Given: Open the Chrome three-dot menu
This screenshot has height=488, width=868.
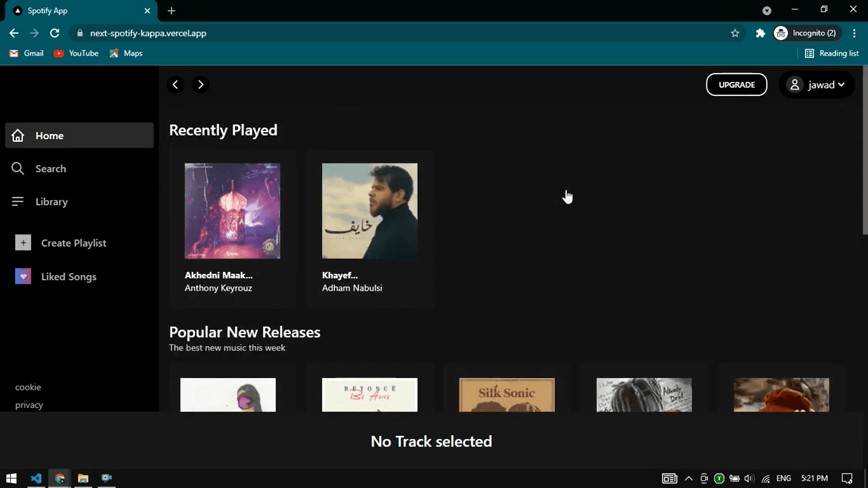Looking at the screenshot, I should coord(854,33).
